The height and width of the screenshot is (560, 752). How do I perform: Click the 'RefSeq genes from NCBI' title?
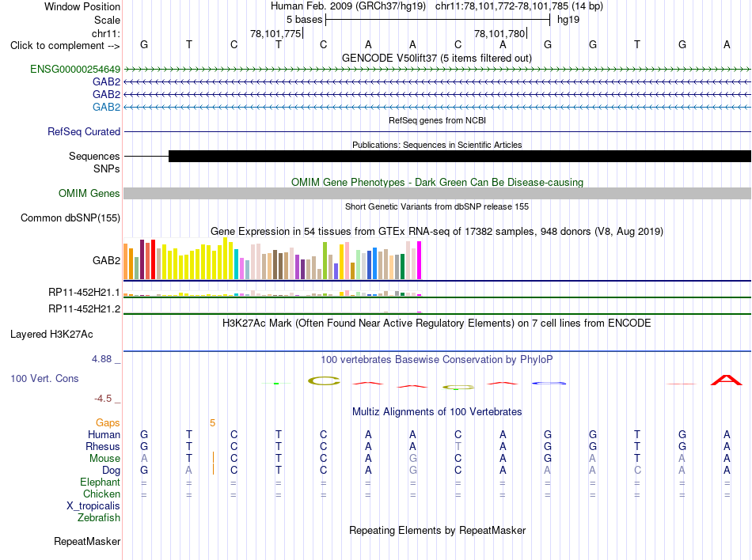pyautogui.click(x=437, y=120)
